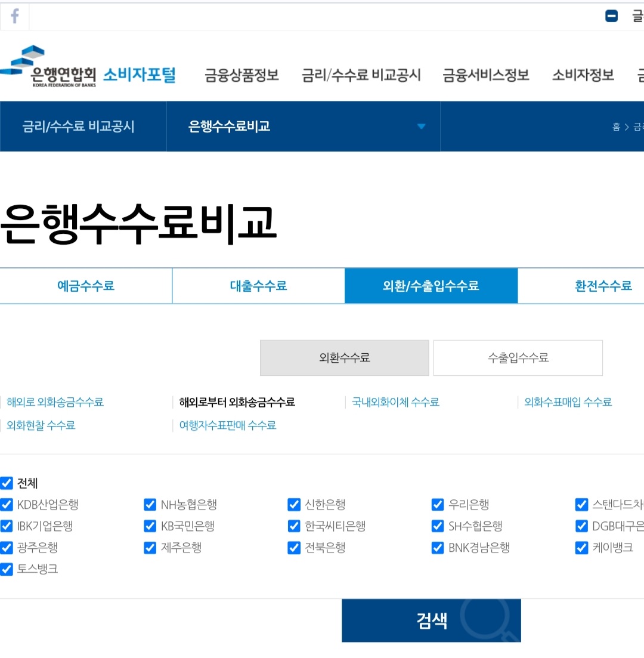Open the 금리/수수료 비교공시 menu

point(361,75)
